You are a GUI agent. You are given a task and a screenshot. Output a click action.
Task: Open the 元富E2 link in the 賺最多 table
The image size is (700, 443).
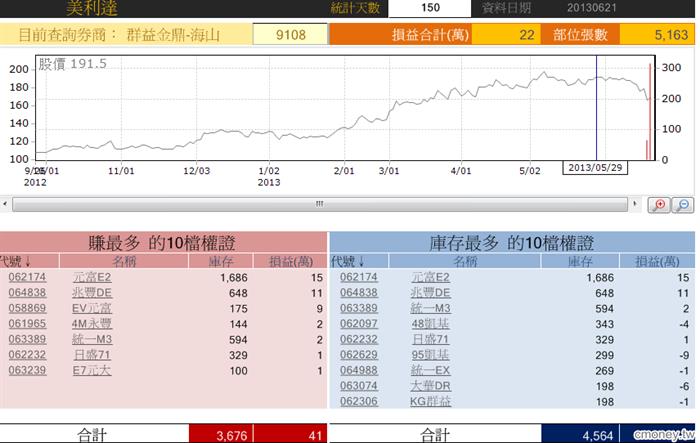pos(92,277)
